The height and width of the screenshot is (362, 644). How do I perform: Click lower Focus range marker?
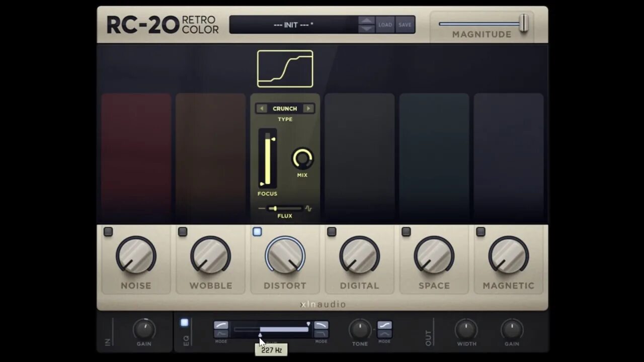(262, 184)
